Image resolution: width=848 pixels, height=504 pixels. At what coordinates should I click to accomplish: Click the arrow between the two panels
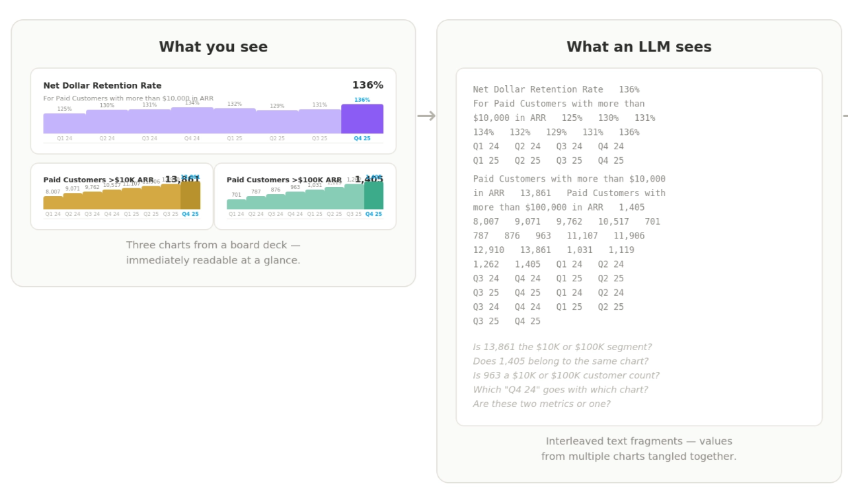426,116
